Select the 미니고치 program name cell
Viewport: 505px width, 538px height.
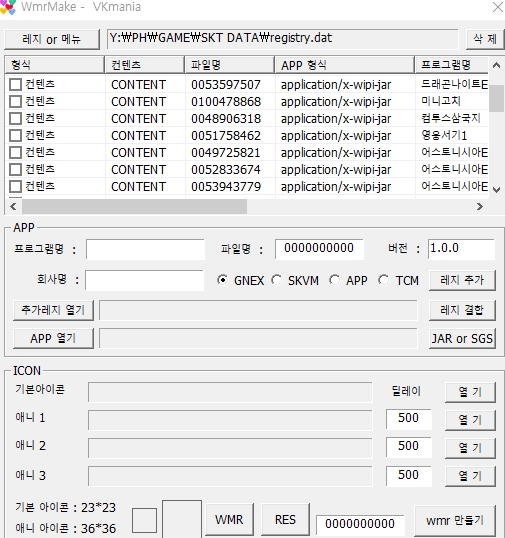click(x=441, y=101)
